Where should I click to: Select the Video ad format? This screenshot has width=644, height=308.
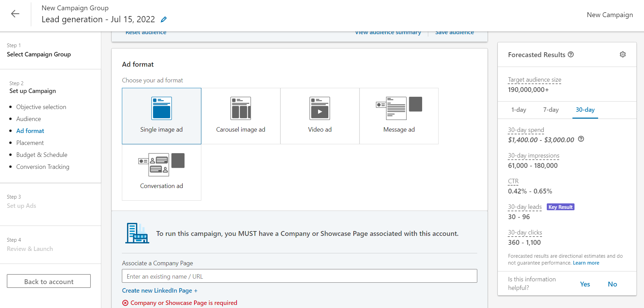point(320,116)
